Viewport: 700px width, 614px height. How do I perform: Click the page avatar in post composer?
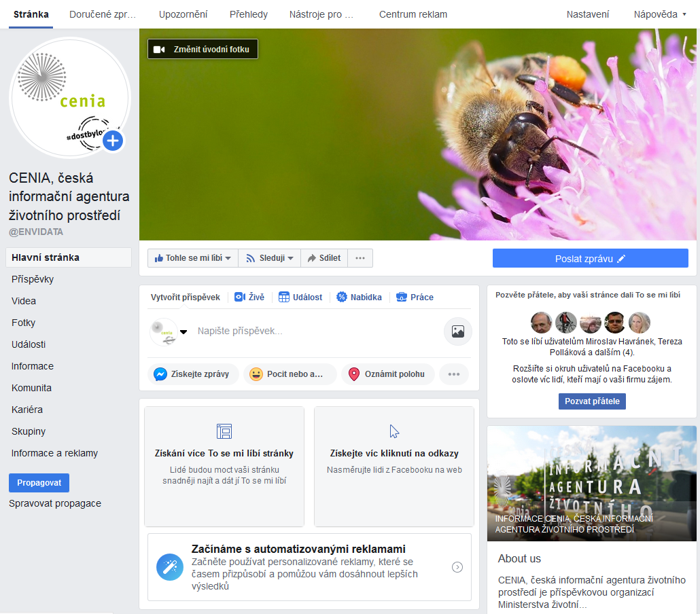163,332
